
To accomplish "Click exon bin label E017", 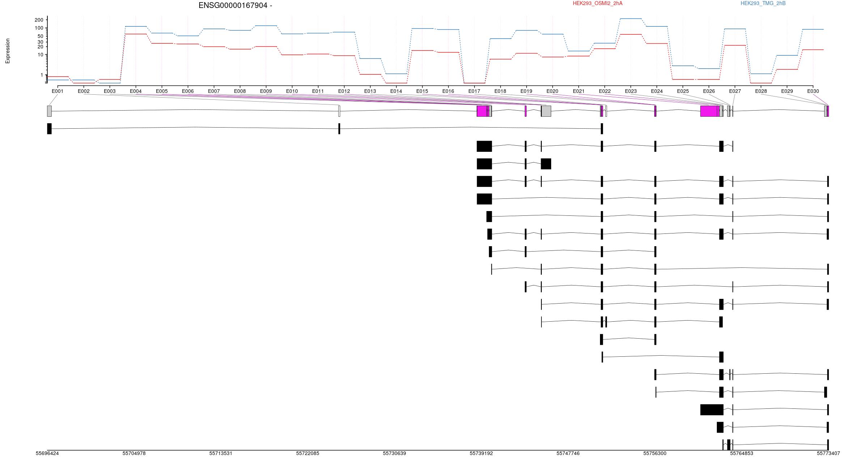I will 474,91.
